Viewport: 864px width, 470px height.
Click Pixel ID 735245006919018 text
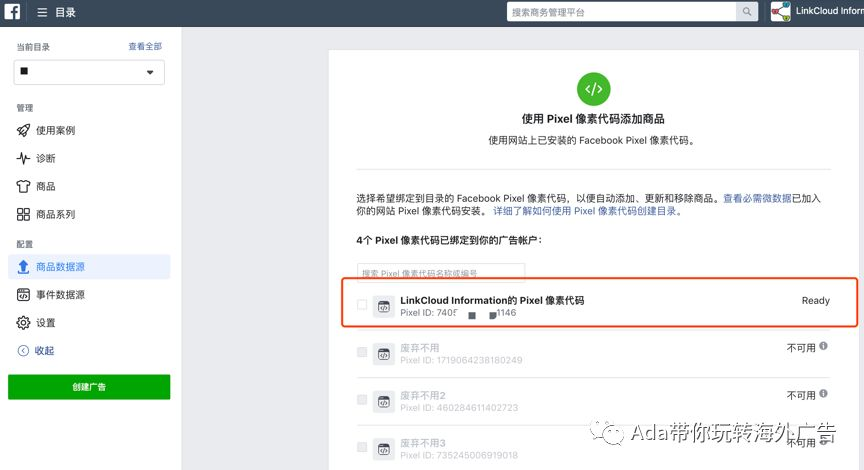coord(459,455)
